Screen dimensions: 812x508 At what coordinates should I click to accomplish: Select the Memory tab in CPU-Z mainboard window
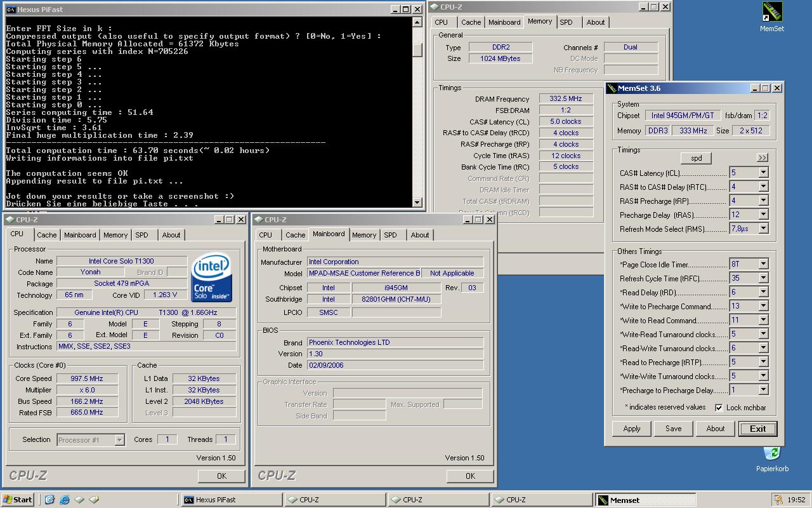click(x=364, y=235)
